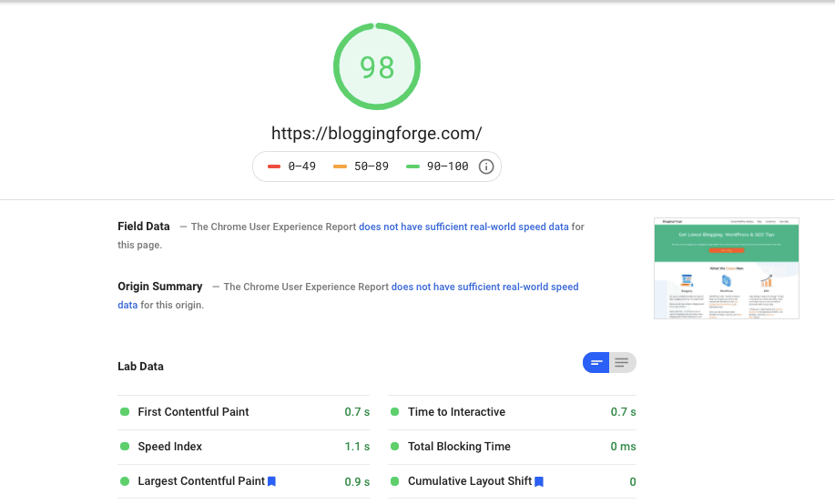Click the Cumulative Layout Shift bookmark icon
Image resolution: width=835 pixels, height=504 pixels.
click(539, 481)
